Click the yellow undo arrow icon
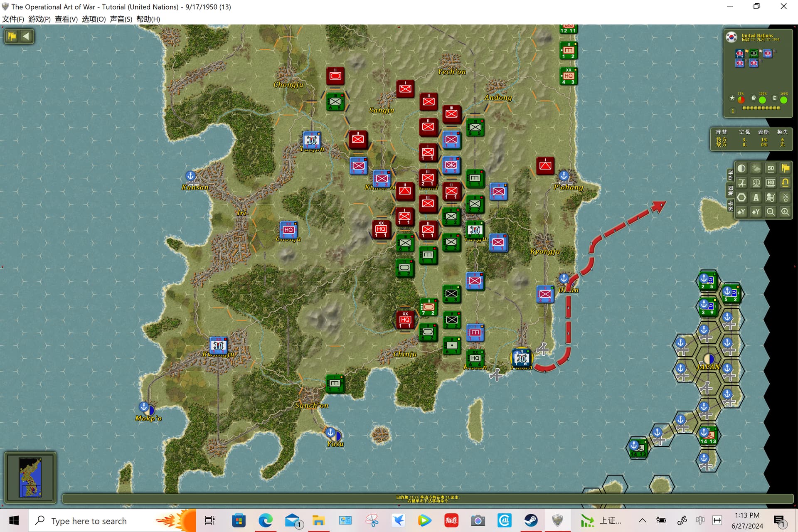Viewport: 798px width, 532px height. point(785,183)
